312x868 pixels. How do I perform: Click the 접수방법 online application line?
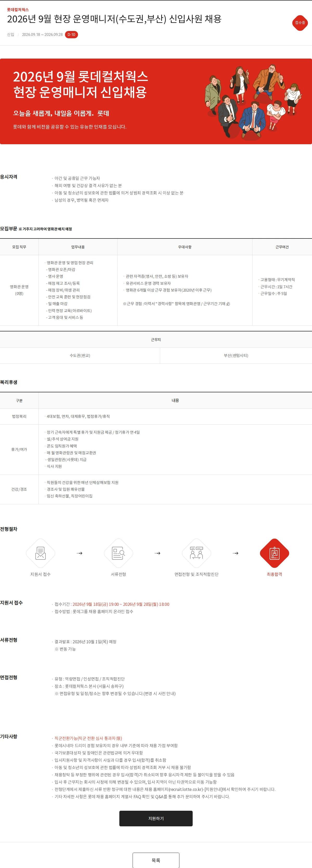(94, 612)
